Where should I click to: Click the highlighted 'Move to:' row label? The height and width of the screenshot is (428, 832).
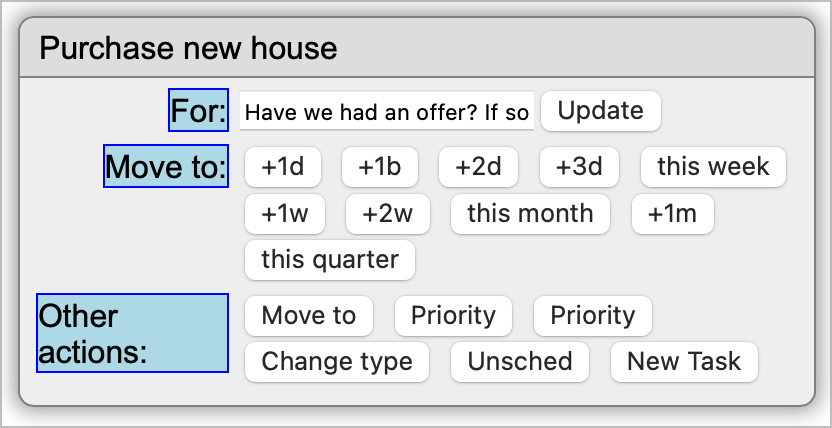[166, 166]
